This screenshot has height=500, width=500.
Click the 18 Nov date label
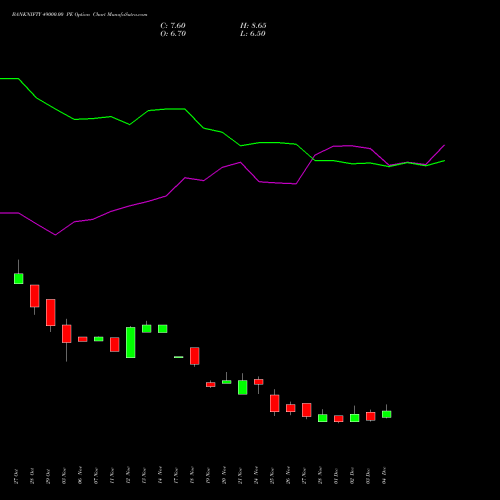[192, 476]
